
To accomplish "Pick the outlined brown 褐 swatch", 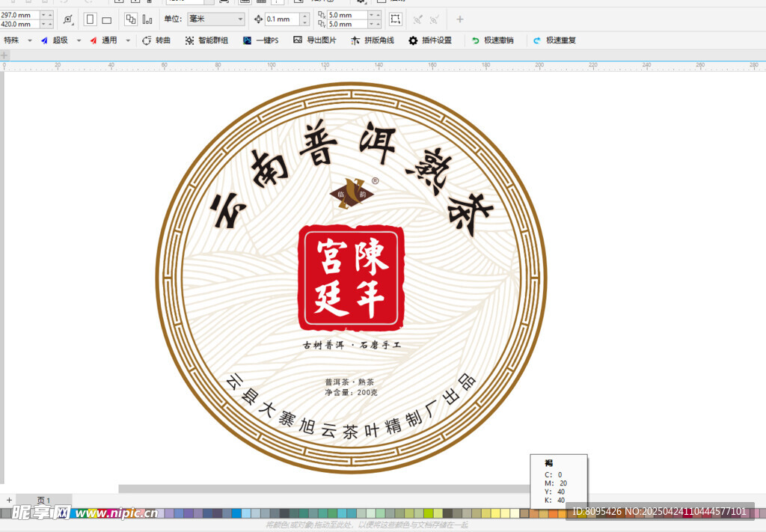I will pos(524,513).
